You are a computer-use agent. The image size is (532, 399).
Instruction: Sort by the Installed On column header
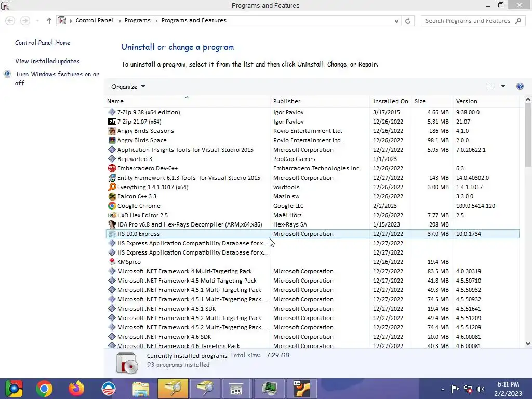tap(390, 101)
